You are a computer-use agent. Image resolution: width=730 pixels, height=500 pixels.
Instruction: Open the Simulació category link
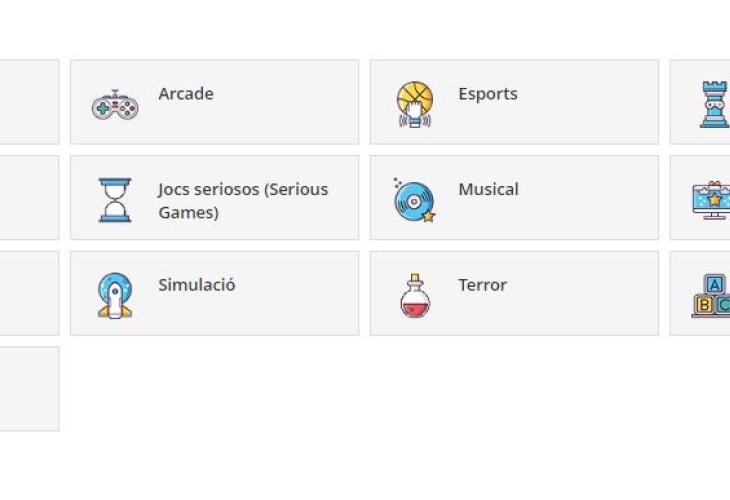click(x=197, y=285)
